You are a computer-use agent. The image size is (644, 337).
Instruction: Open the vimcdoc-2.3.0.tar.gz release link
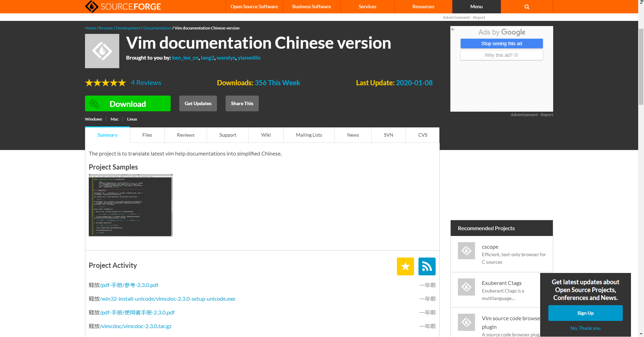click(136, 326)
